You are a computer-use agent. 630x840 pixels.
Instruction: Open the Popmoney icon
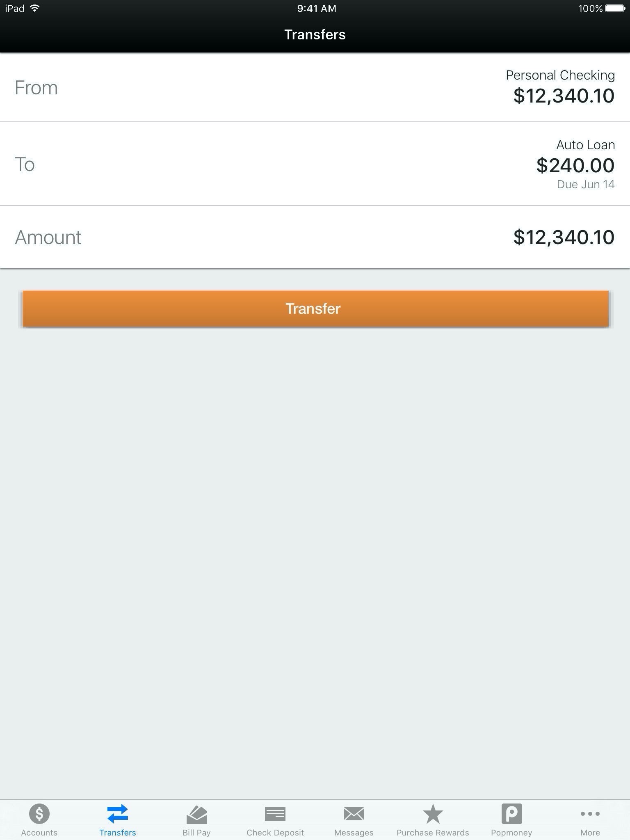coord(511,813)
